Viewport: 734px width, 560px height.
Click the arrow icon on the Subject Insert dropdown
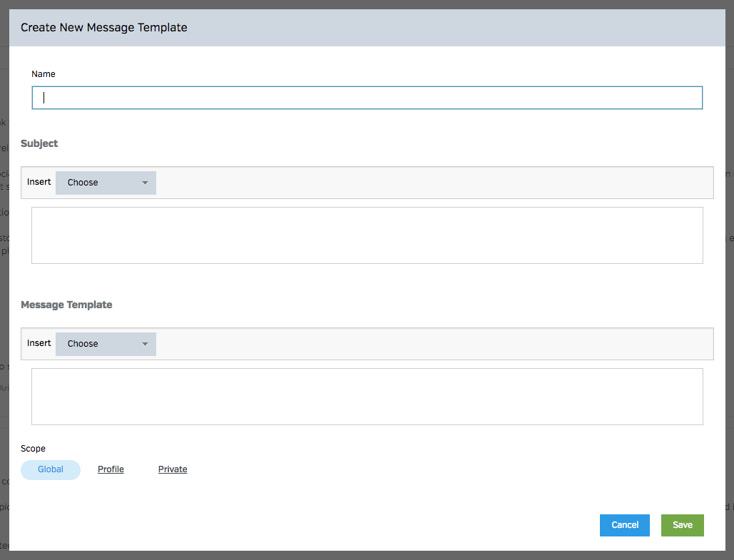pyautogui.click(x=145, y=183)
